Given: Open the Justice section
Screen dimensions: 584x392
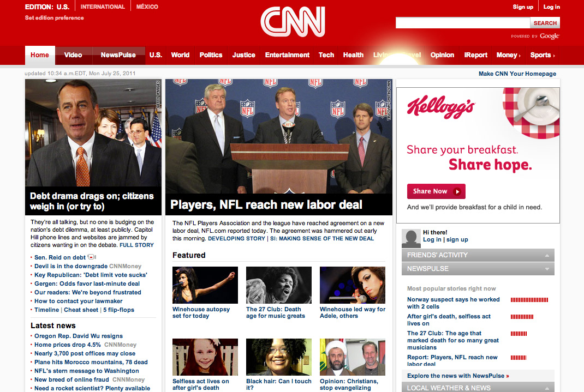Looking at the screenshot, I should (243, 55).
